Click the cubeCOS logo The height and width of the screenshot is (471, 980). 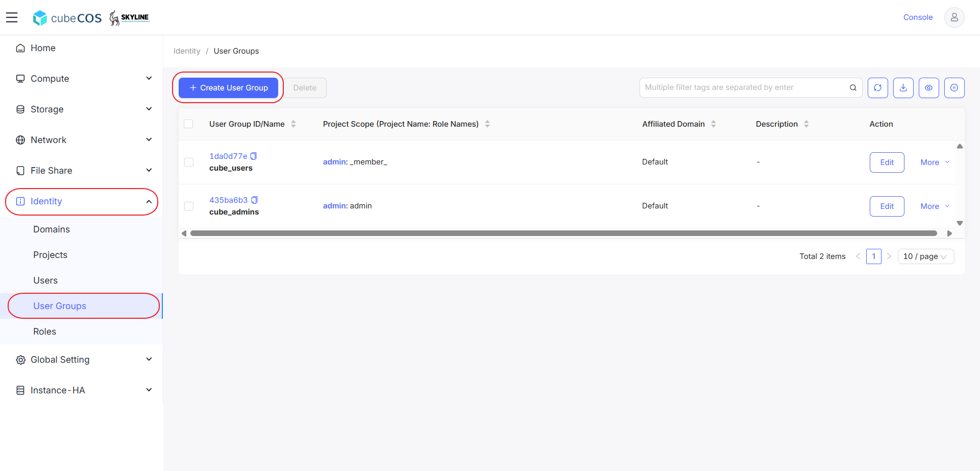pos(67,18)
